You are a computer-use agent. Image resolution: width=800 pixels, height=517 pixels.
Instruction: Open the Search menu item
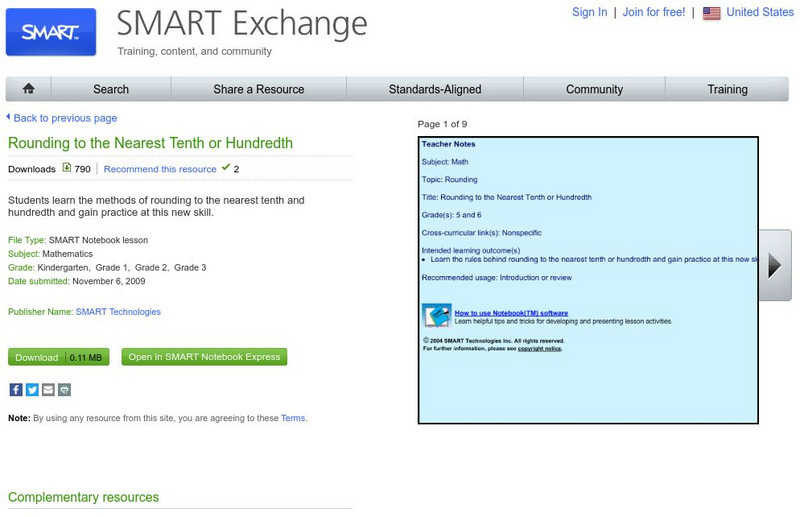click(111, 89)
